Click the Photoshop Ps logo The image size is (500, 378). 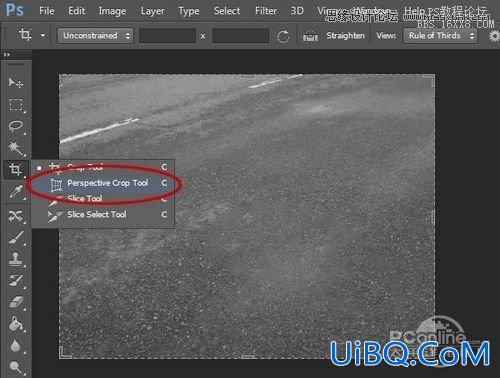[x=15, y=10]
